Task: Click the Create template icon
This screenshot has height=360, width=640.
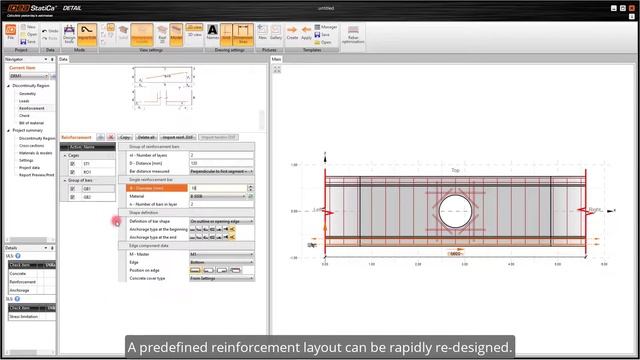Action: (x=292, y=33)
